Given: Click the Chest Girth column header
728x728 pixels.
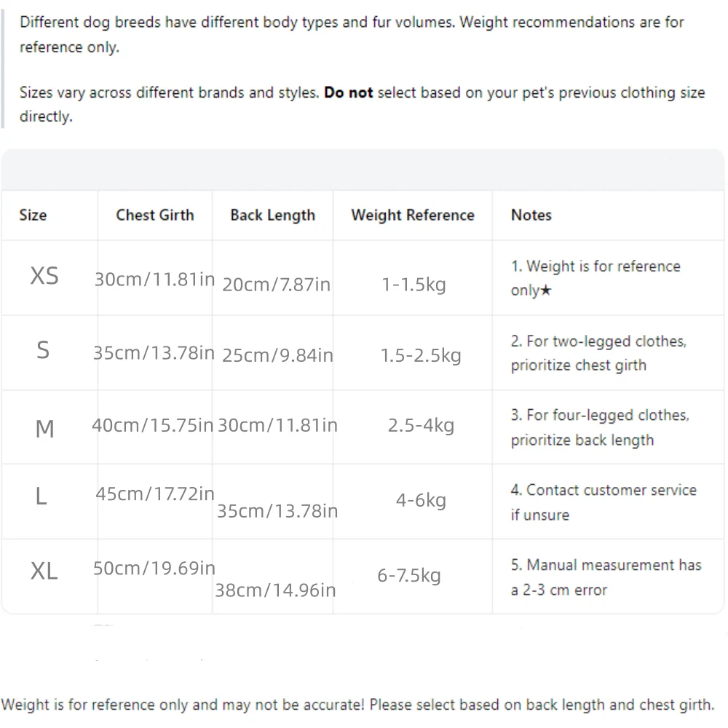Looking at the screenshot, I should 154,215.
